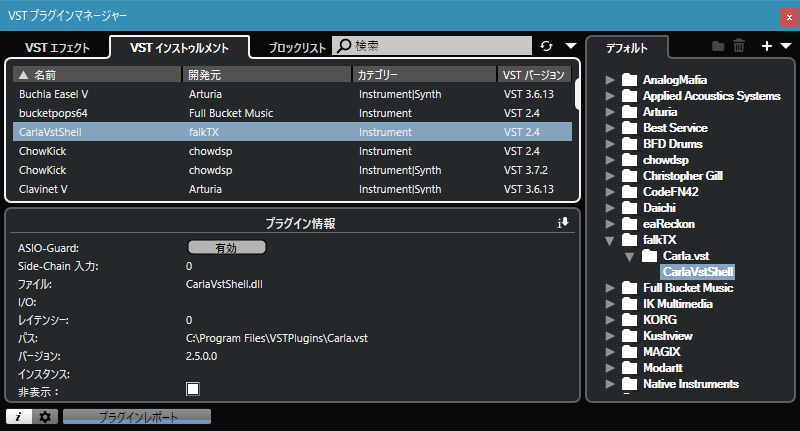
Task: Expand the CodeFN42 folder
Action: [x=610, y=192]
